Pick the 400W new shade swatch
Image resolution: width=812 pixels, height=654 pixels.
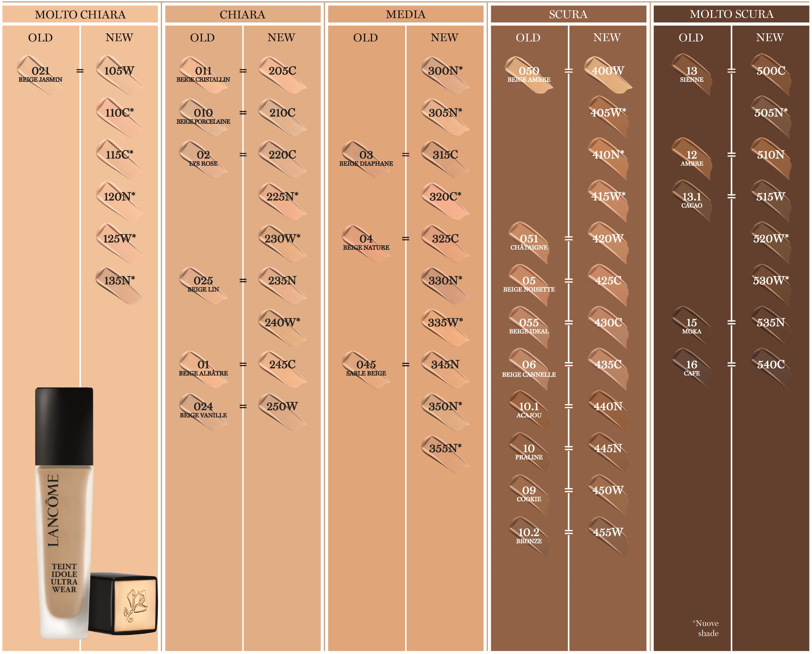click(608, 75)
